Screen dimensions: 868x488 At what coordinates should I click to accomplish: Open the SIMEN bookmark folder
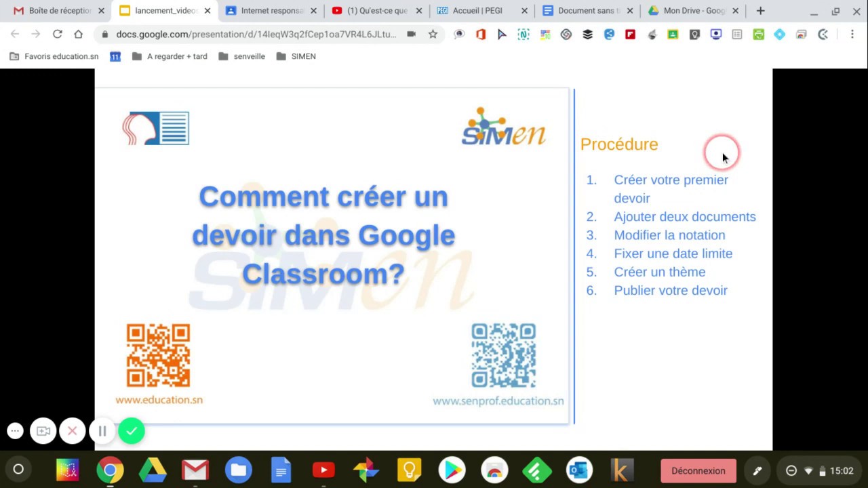(296, 56)
